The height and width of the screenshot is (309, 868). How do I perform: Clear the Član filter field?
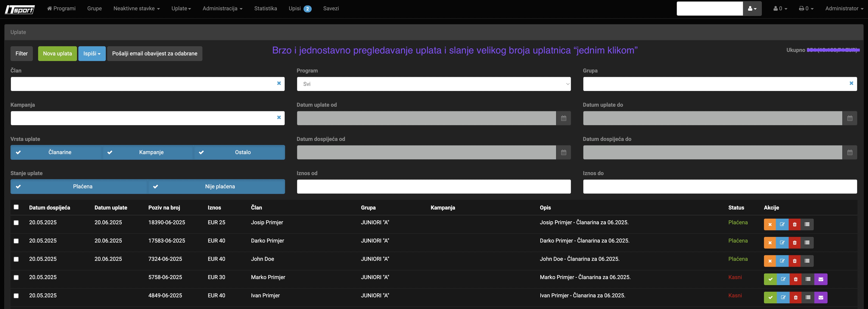tap(279, 84)
